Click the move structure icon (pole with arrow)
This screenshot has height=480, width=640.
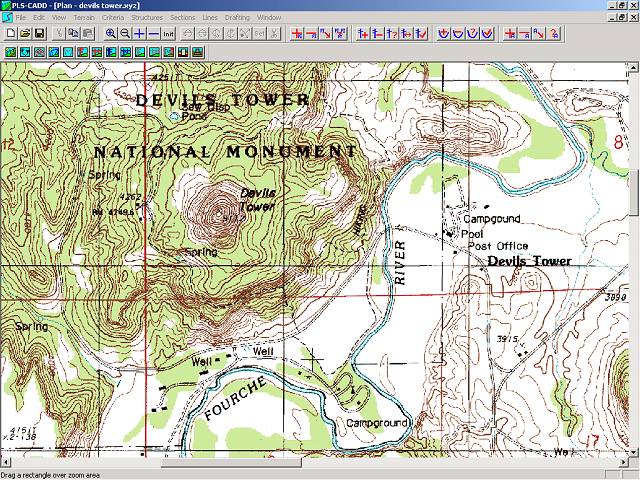coord(406,33)
